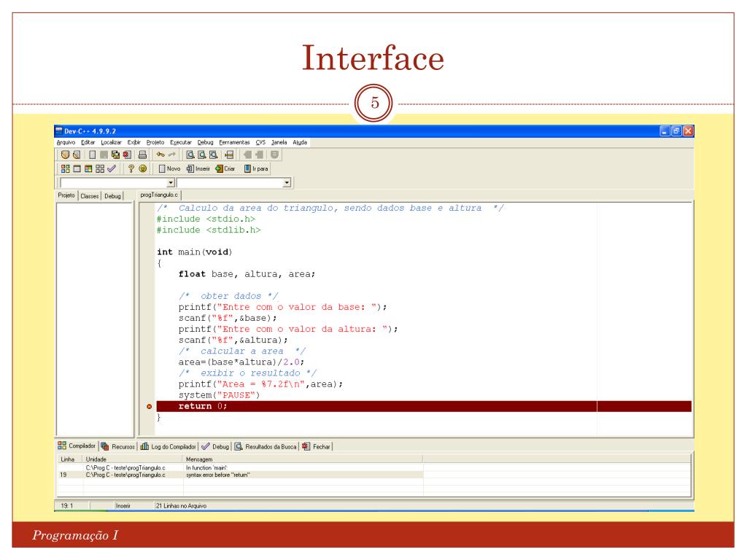
Task: Open the Projeto menu
Action: [155, 142]
